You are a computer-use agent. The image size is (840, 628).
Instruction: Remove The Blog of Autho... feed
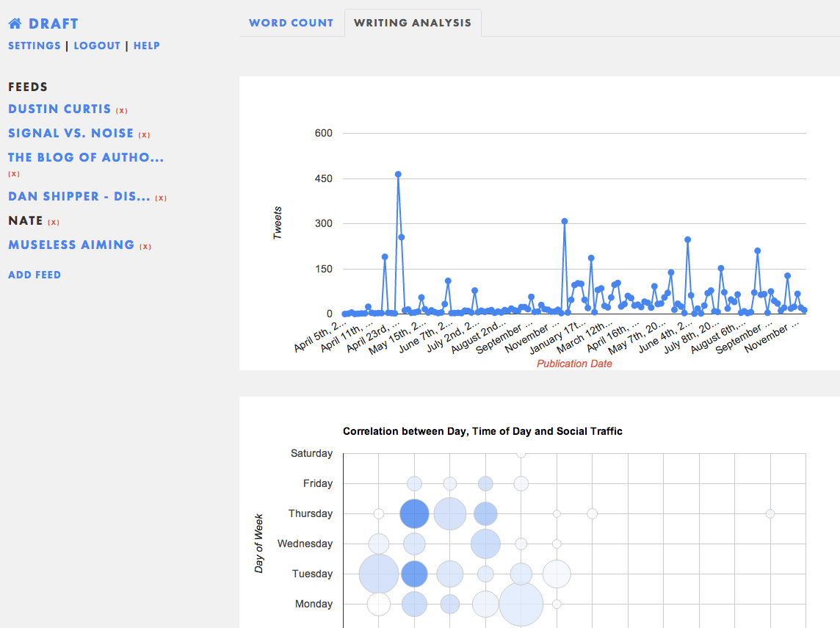pyautogui.click(x=14, y=173)
